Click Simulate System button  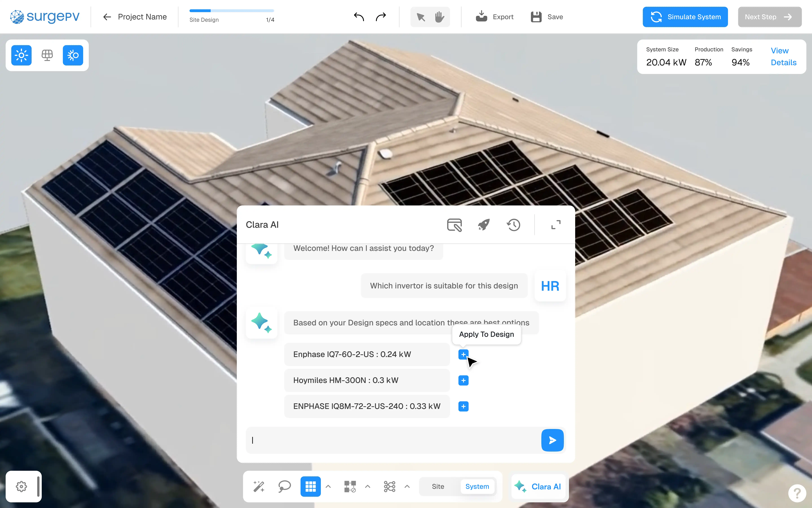click(685, 17)
